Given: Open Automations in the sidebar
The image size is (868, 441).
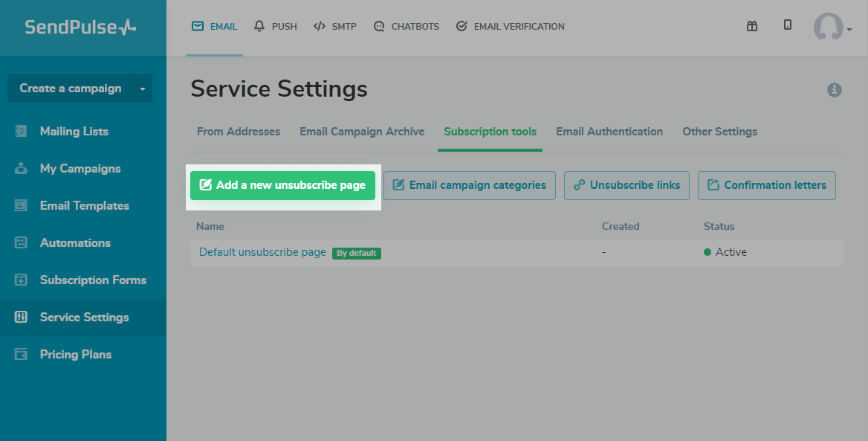Looking at the screenshot, I should (75, 243).
